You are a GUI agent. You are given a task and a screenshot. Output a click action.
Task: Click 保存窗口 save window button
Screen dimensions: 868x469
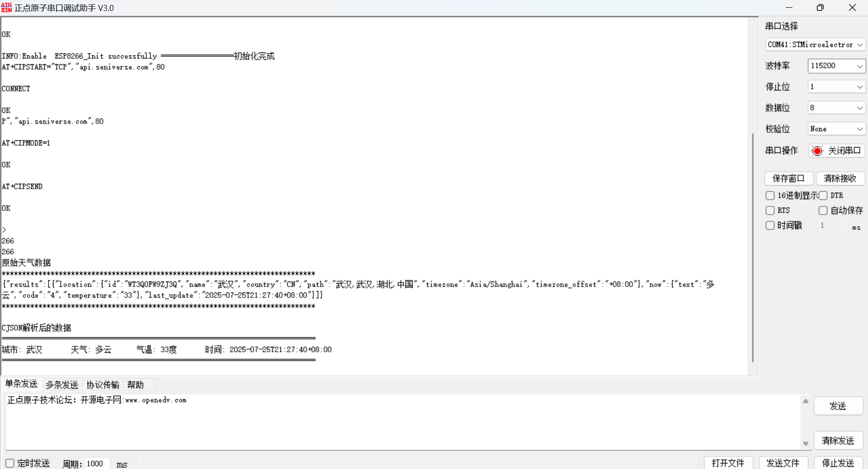coord(789,178)
